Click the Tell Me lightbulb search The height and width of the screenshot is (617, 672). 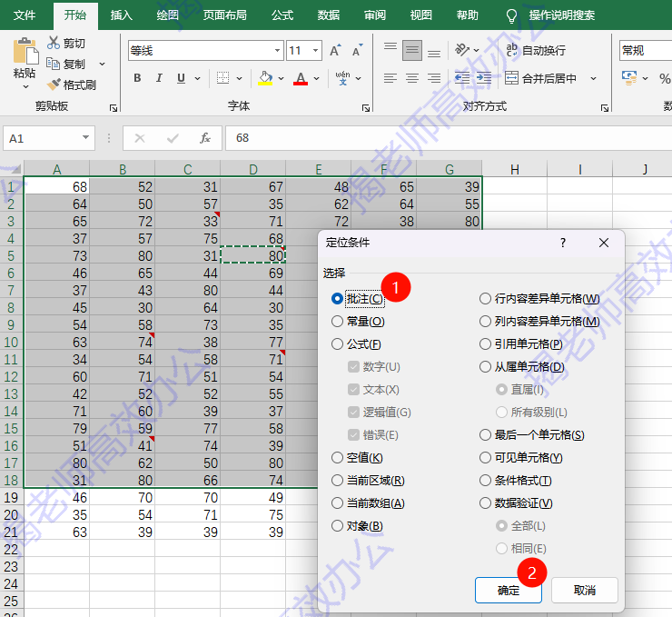[x=511, y=15]
